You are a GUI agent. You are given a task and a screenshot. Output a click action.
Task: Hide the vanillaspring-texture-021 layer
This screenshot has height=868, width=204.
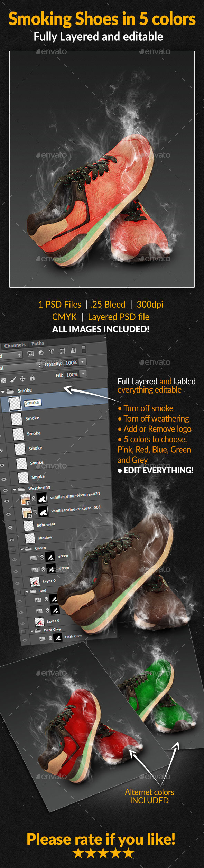7,501
